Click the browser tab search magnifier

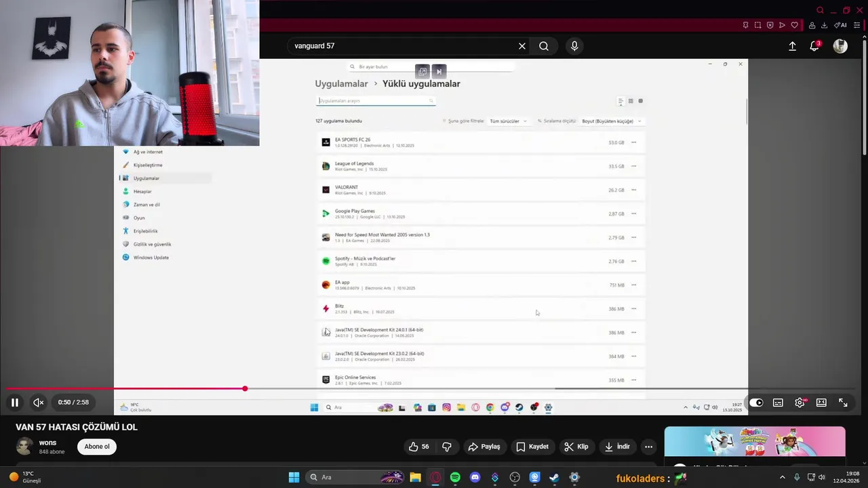point(820,10)
